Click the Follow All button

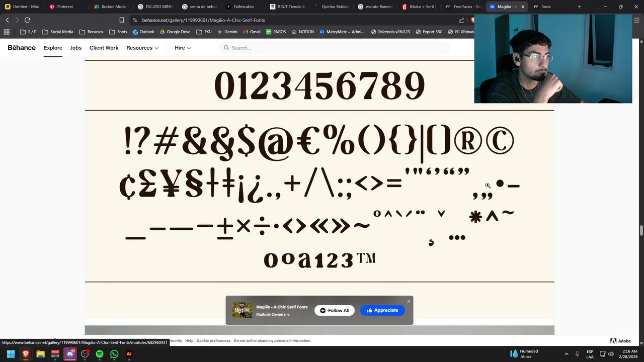[335, 310]
